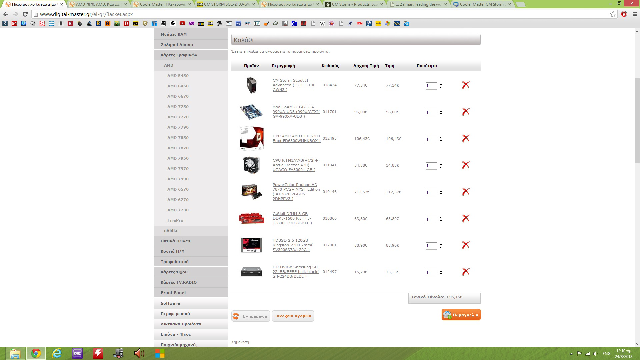The image size is (640, 360).
Task: Remove the AMD processor box from cart
Action: [x=465, y=138]
